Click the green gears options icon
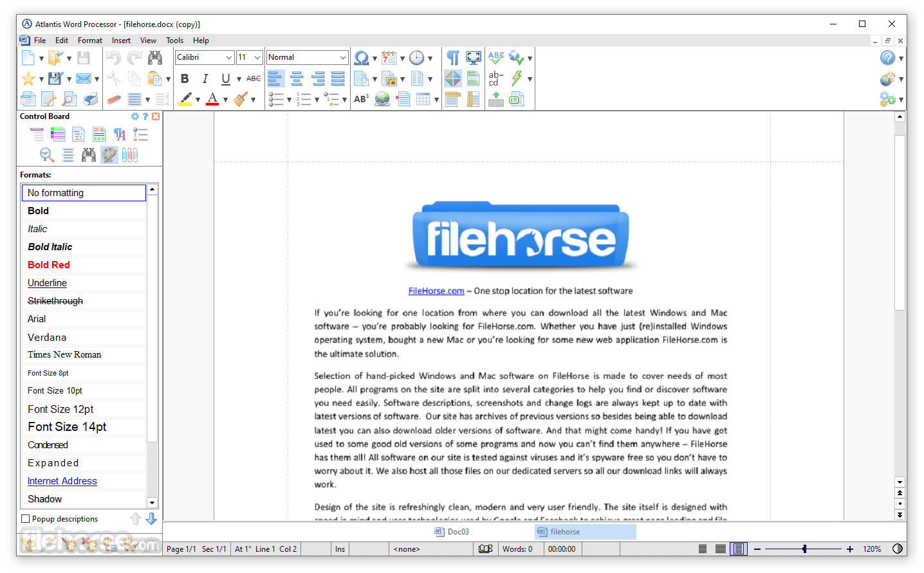Viewport: 924px width, 573px height. point(887,99)
